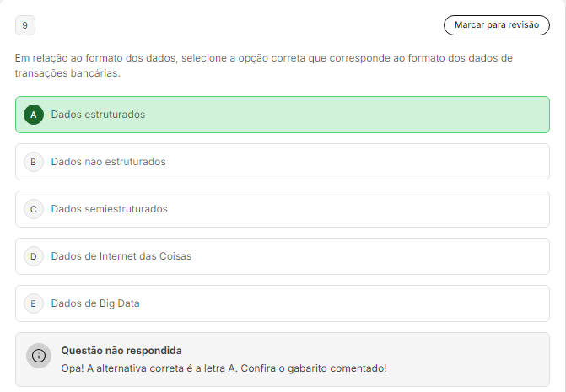The width and height of the screenshot is (566, 392).
Task: Click the letter C circle badge
Action: 34,209
